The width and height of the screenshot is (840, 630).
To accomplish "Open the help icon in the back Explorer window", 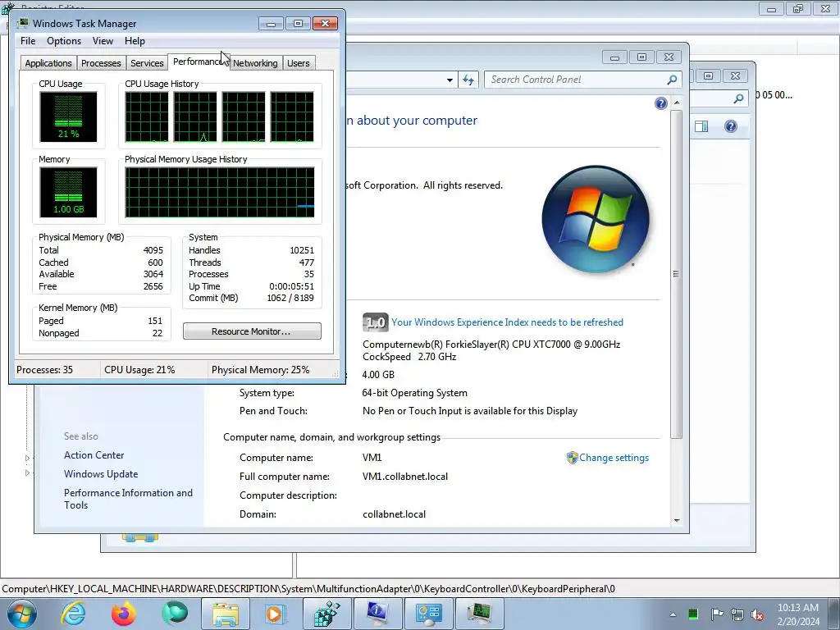I will [x=731, y=126].
